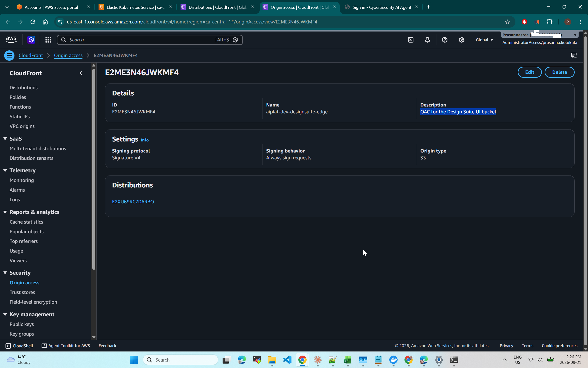Image resolution: width=588 pixels, height=368 pixels.
Task: Open the browser extensions puzzle icon
Action: 549,22
